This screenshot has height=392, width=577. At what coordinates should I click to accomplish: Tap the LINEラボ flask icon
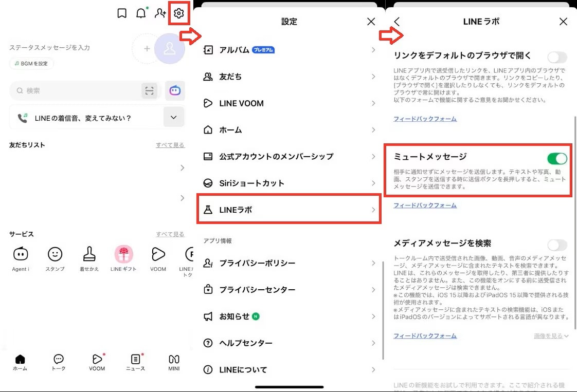(208, 210)
